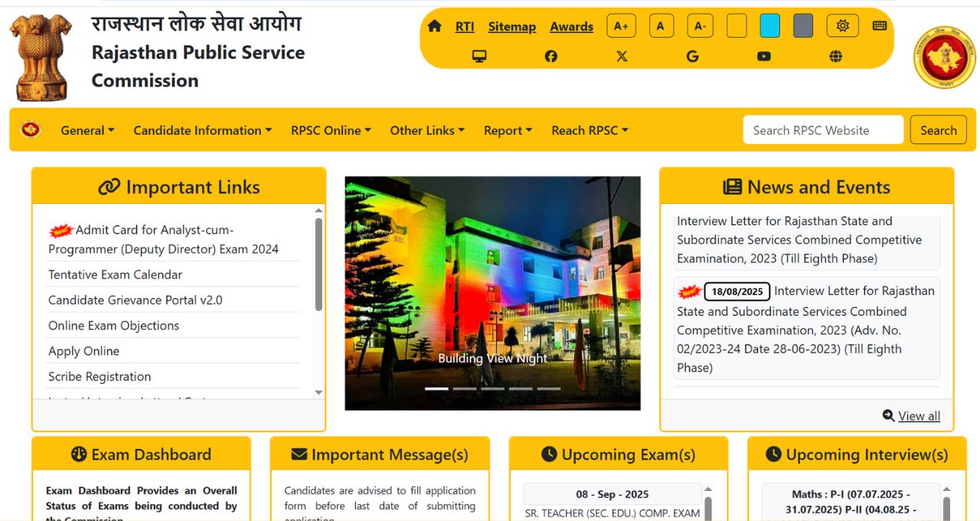
Task: Open the Sitemap link
Action: (512, 26)
